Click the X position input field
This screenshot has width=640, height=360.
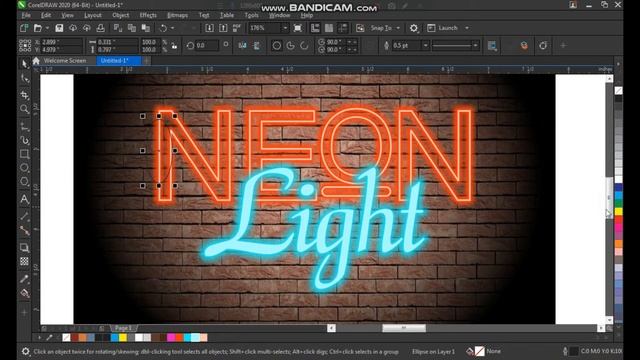point(61,42)
